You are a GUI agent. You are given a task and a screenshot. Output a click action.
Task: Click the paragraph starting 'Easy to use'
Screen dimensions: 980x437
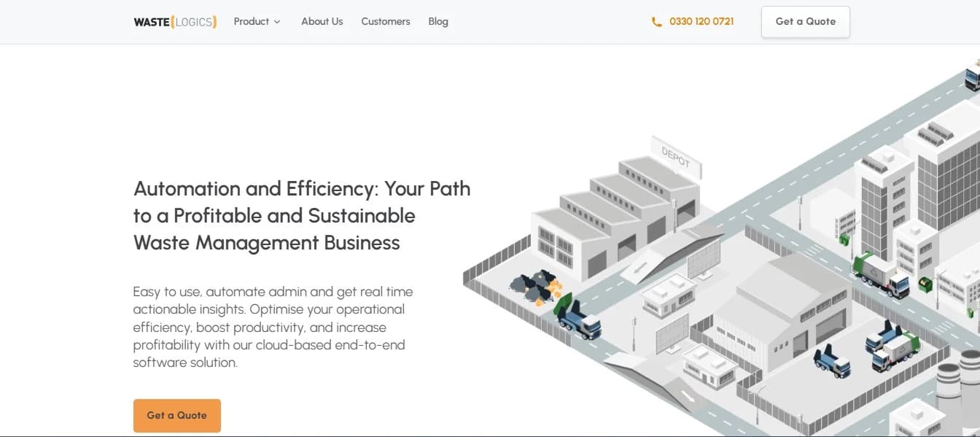(x=273, y=327)
